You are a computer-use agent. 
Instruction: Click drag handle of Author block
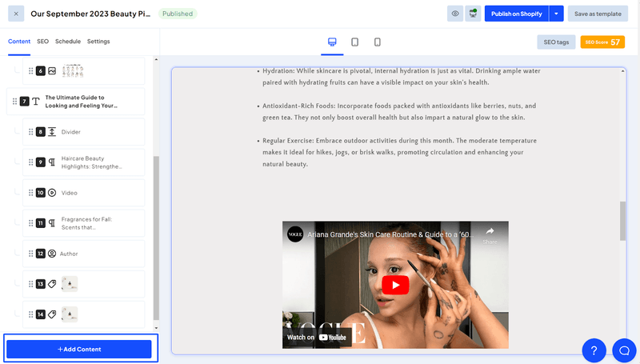pyautogui.click(x=30, y=254)
